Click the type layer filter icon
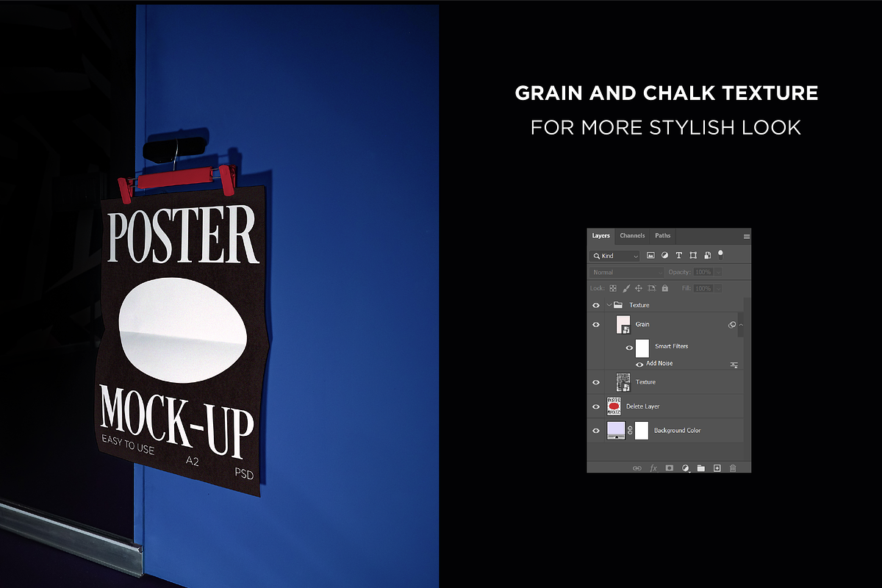 click(x=678, y=256)
